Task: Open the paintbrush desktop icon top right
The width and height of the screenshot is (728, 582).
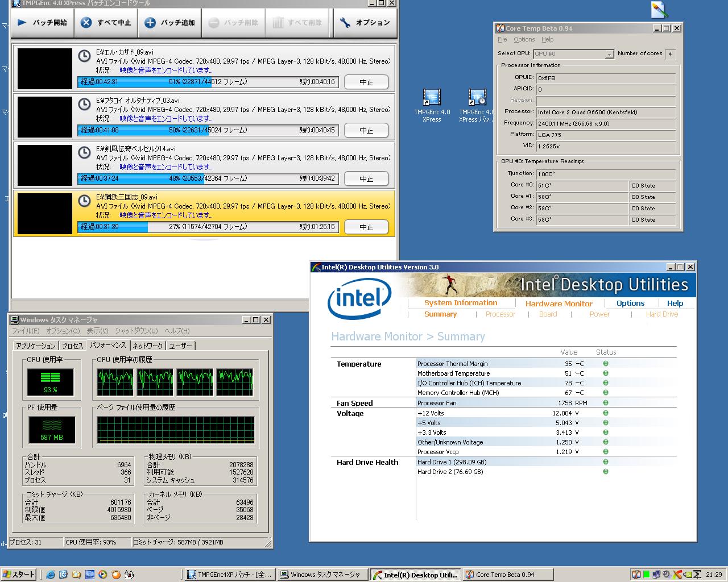Action: [659, 10]
